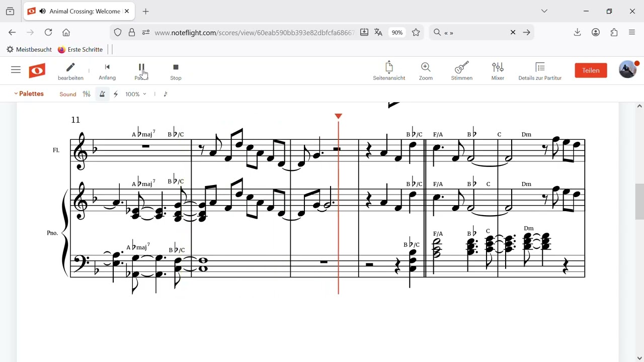Click the padlock site info icon
Image resolution: width=644 pixels, height=362 pixels.
pos(132,32)
